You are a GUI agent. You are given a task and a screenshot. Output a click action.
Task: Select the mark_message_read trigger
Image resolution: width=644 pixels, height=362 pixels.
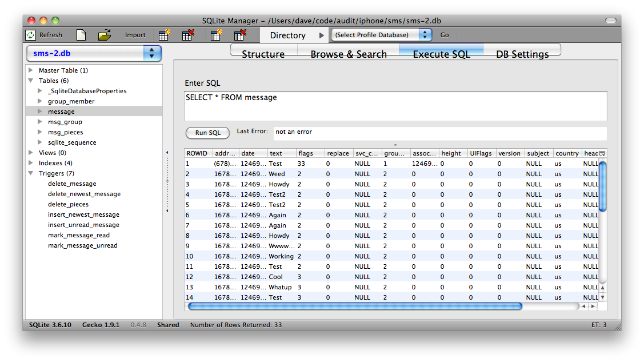click(x=78, y=235)
